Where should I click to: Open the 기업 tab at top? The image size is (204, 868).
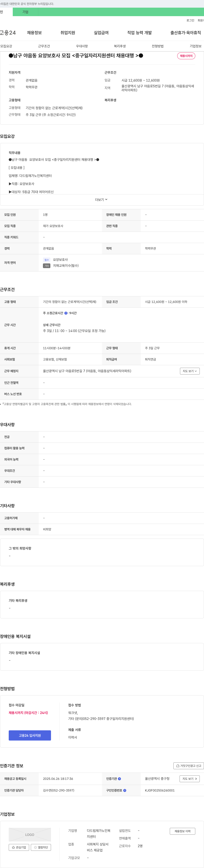pos(25,12)
